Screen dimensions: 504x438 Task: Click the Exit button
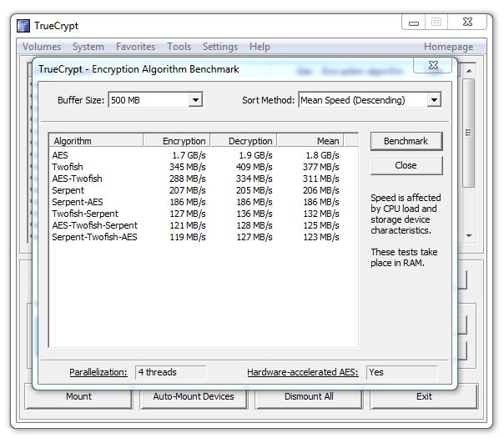pos(424,397)
